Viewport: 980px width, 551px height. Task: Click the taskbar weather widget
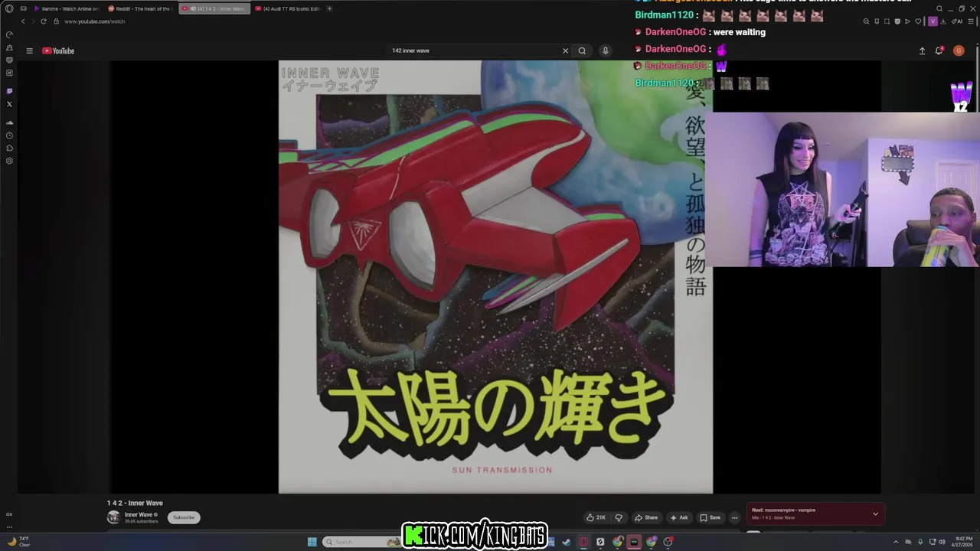tap(19, 541)
